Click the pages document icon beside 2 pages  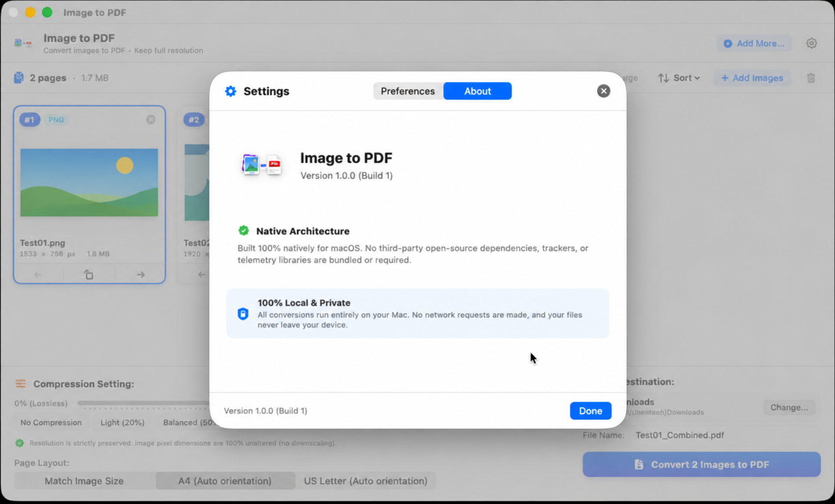(x=19, y=78)
